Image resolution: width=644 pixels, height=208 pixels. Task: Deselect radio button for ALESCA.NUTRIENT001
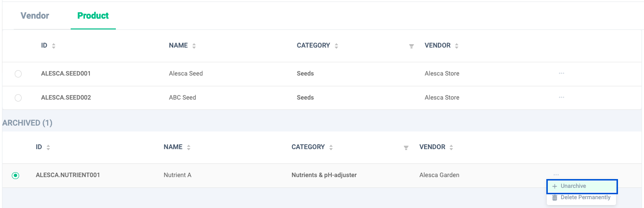pos(15,175)
